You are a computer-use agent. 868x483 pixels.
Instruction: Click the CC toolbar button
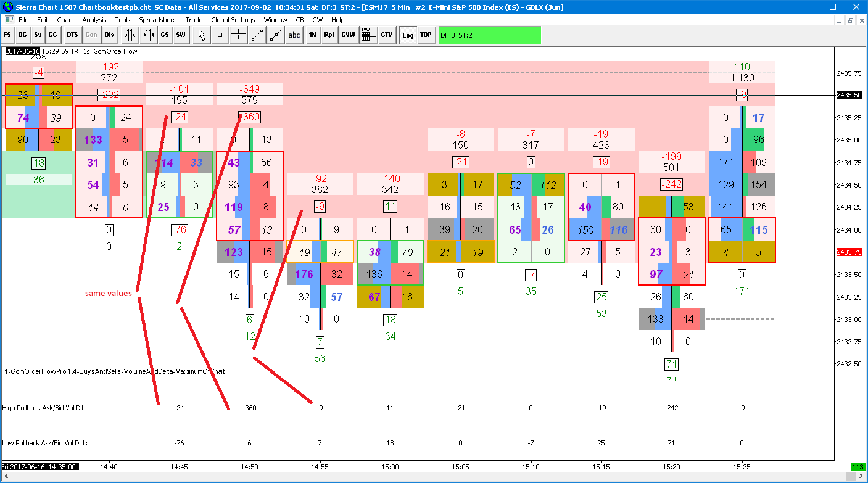click(54, 35)
